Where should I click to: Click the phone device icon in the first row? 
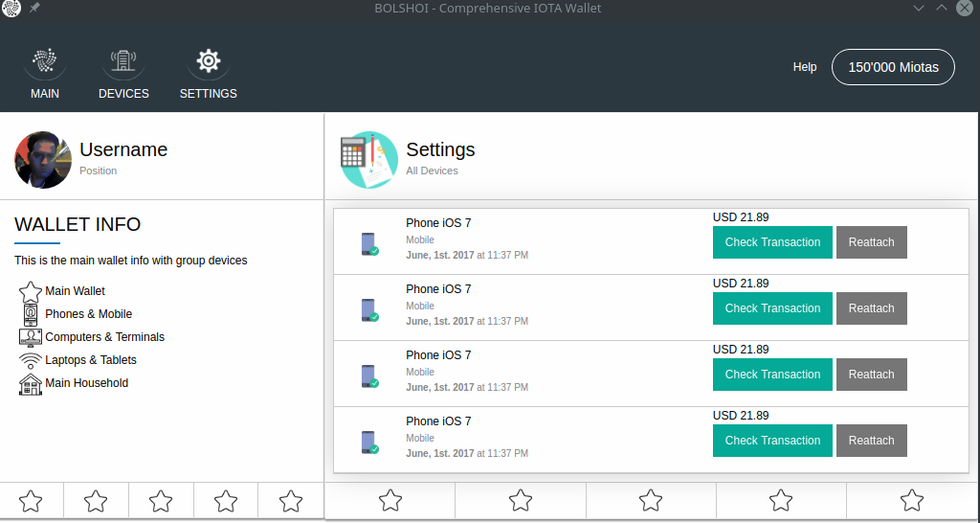coord(369,244)
